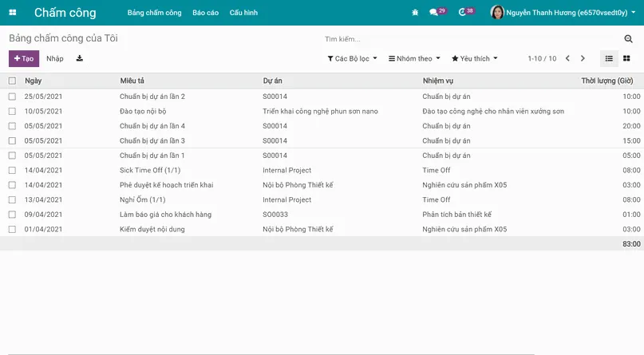Click the 1-10 / 10 pager counter
Viewport: 644px width, 355px height.
[542, 58]
